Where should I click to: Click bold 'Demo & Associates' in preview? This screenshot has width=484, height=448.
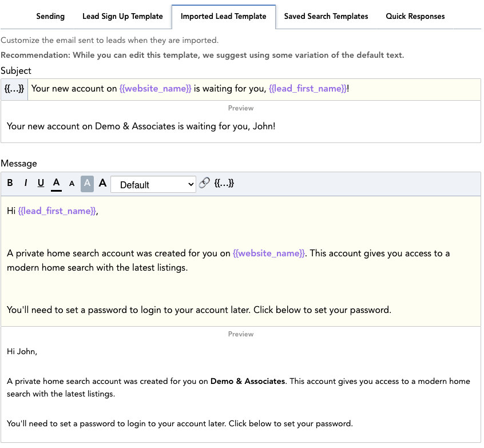pyautogui.click(x=248, y=381)
